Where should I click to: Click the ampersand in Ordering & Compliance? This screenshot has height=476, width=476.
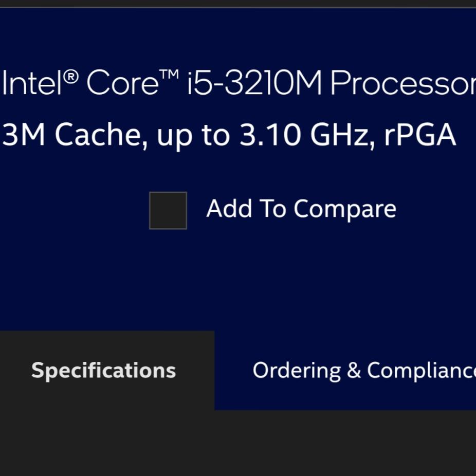[x=354, y=371]
